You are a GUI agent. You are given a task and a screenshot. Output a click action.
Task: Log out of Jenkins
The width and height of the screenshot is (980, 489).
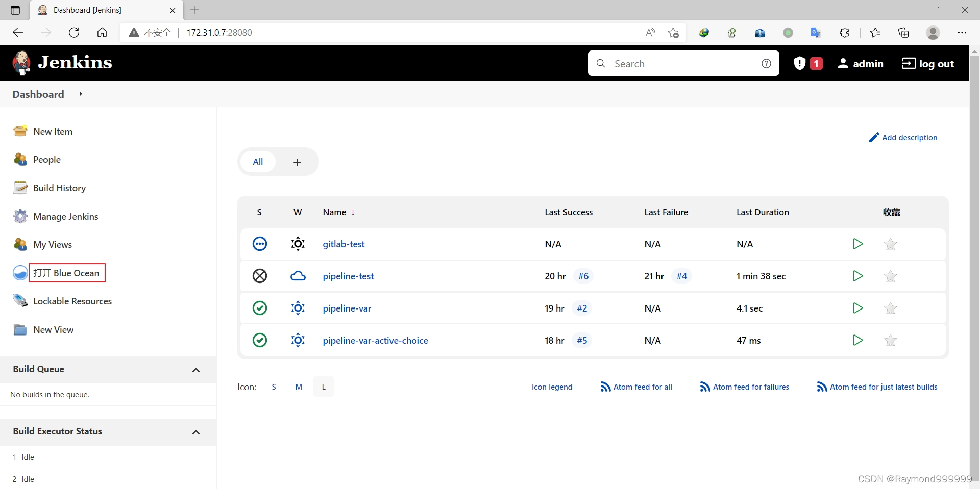928,63
